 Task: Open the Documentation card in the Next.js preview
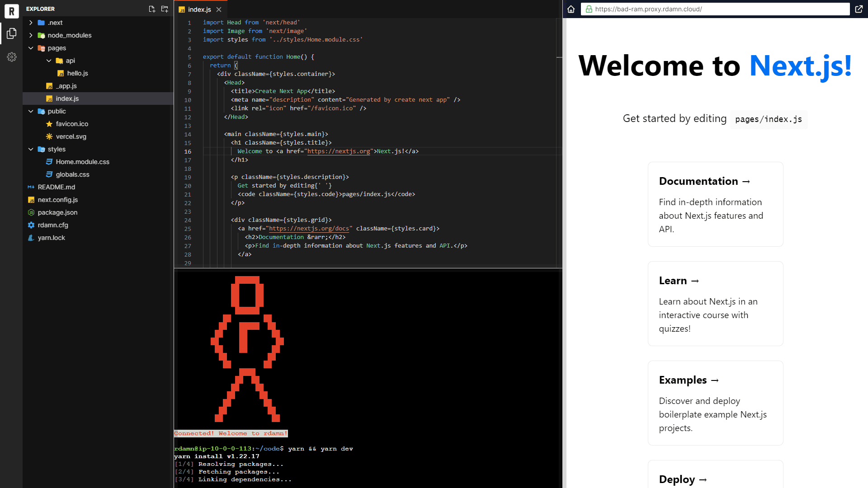click(x=704, y=181)
